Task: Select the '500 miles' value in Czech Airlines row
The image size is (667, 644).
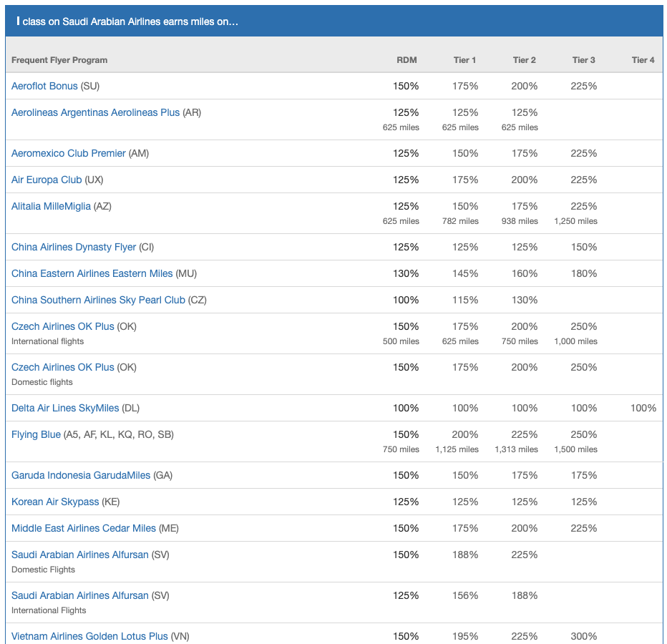Action: (x=401, y=341)
